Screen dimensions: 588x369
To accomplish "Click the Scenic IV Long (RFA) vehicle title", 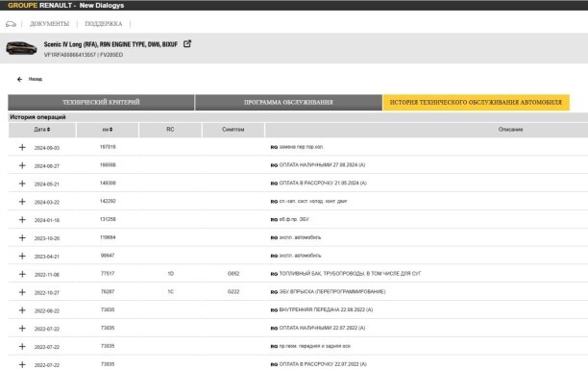I will point(110,44).
